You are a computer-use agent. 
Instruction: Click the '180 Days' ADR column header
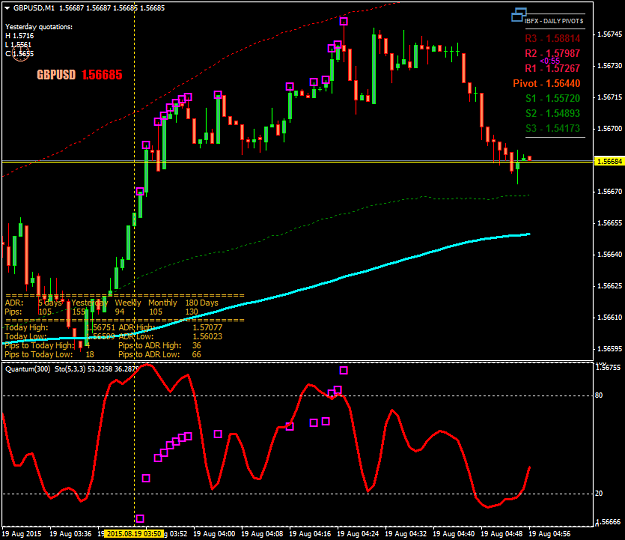(202, 303)
